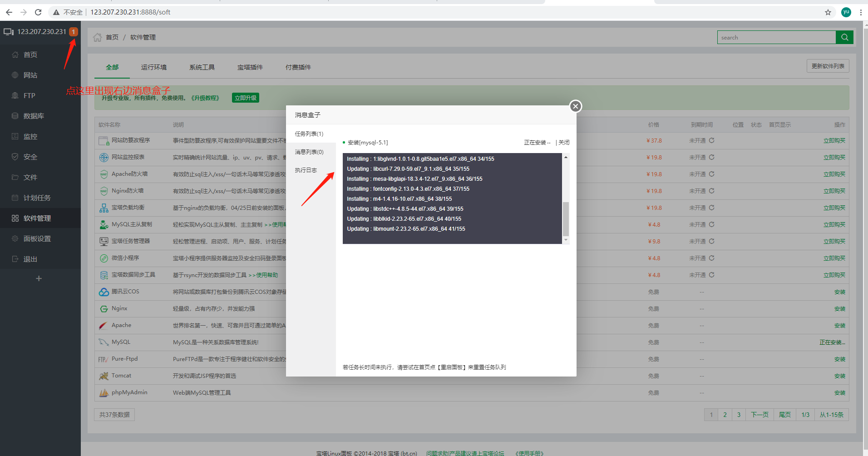Switch to the 系统工具 tab
The width and height of the screenshot is (868, 456).
(202, 67)
